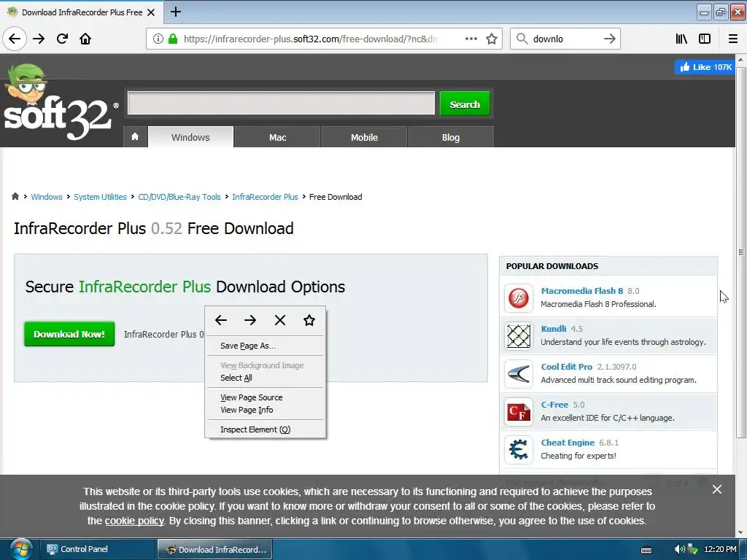
Task: Click the Download Now! button
Action: tap(69, 334)
